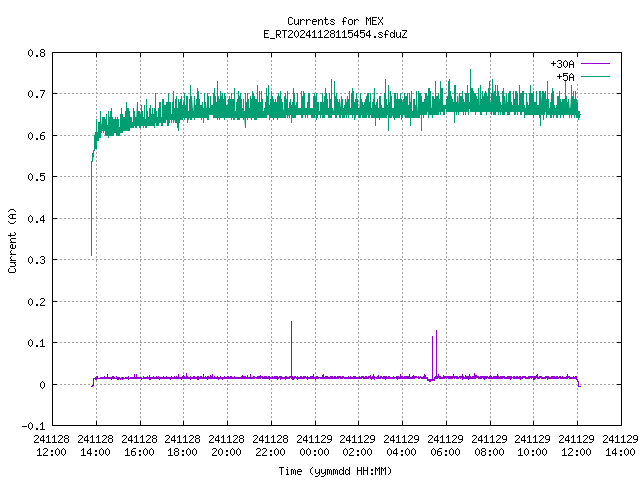Click the 241129 02:00 x-axis tick label

tap(358, 445)
